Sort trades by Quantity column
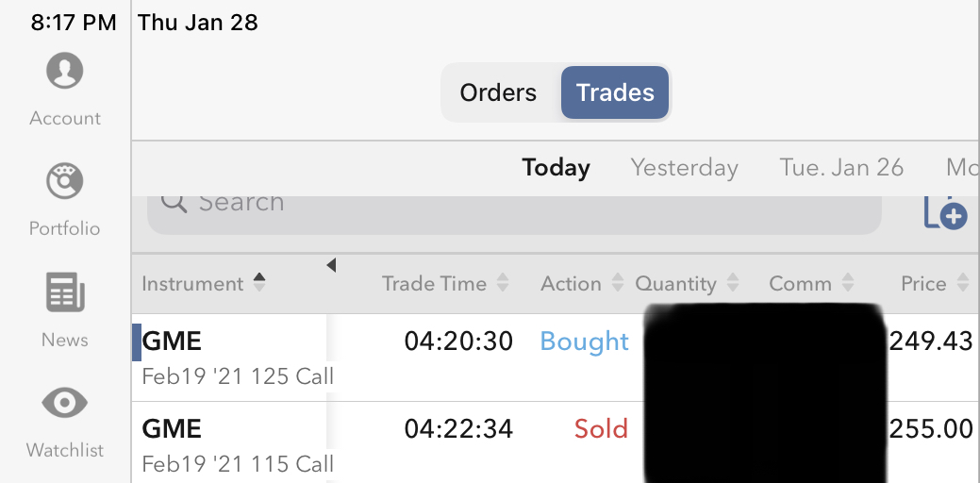980x483 pixels. click(x=686, y=283)
